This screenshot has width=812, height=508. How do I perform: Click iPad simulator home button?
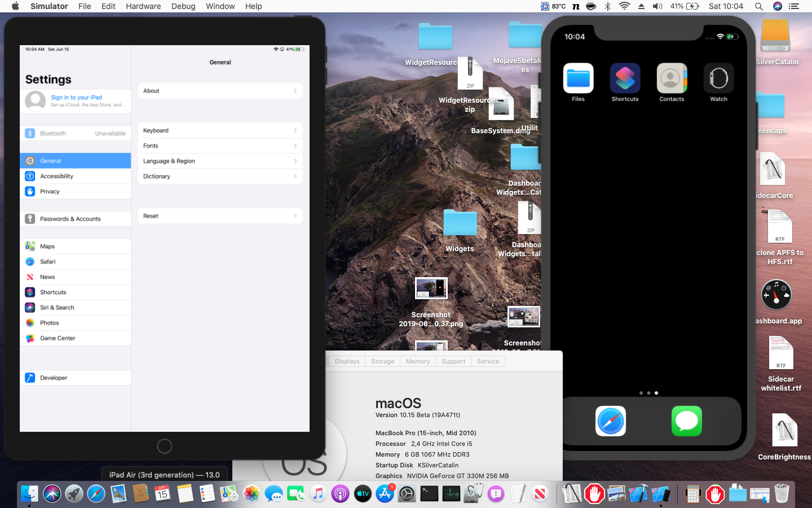click(165, 446)
